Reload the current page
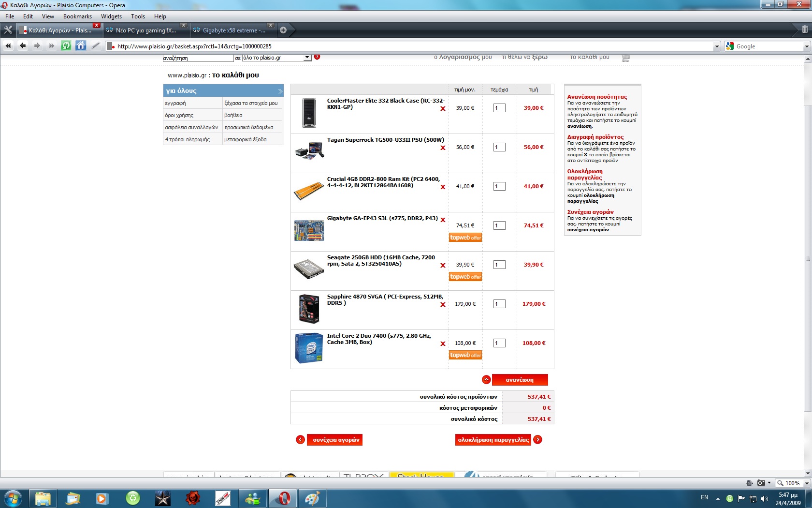Image resolution: width=812 pixels, height=508 pixels. [x=66, y=46]
